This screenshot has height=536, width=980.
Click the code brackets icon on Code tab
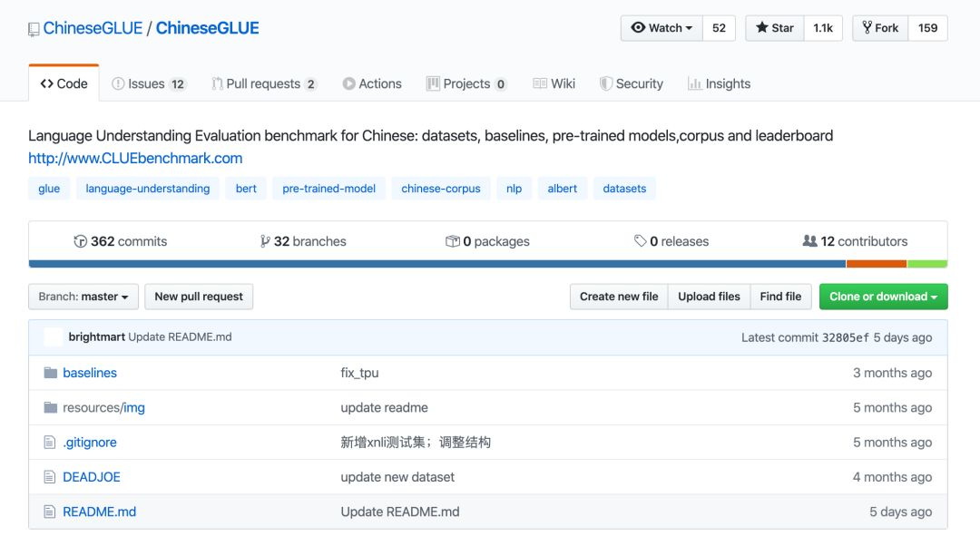pyautogui.click(x=46, y=83)
